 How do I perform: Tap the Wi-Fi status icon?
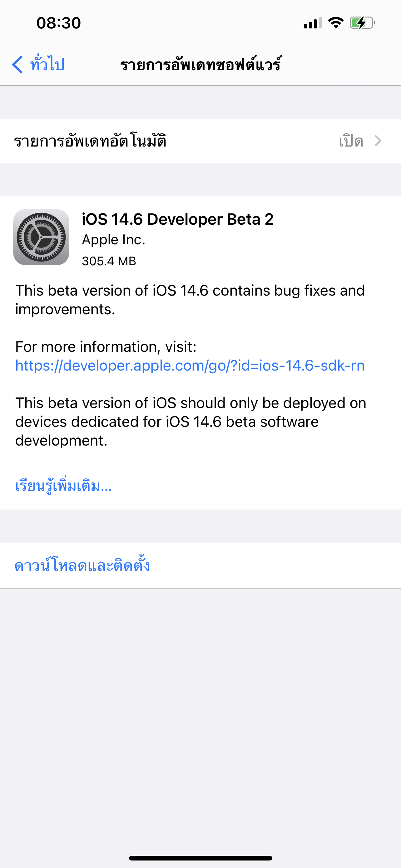[x=335, y=22]
